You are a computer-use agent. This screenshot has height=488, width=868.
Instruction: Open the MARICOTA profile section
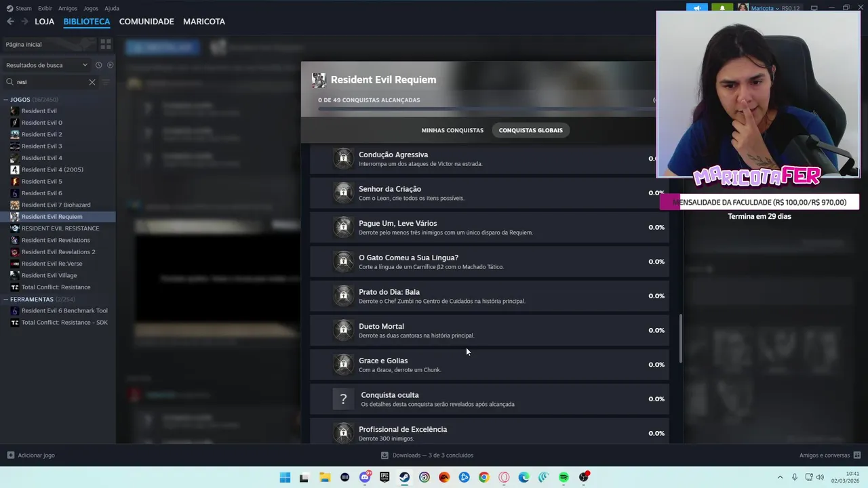coord(204,22)
